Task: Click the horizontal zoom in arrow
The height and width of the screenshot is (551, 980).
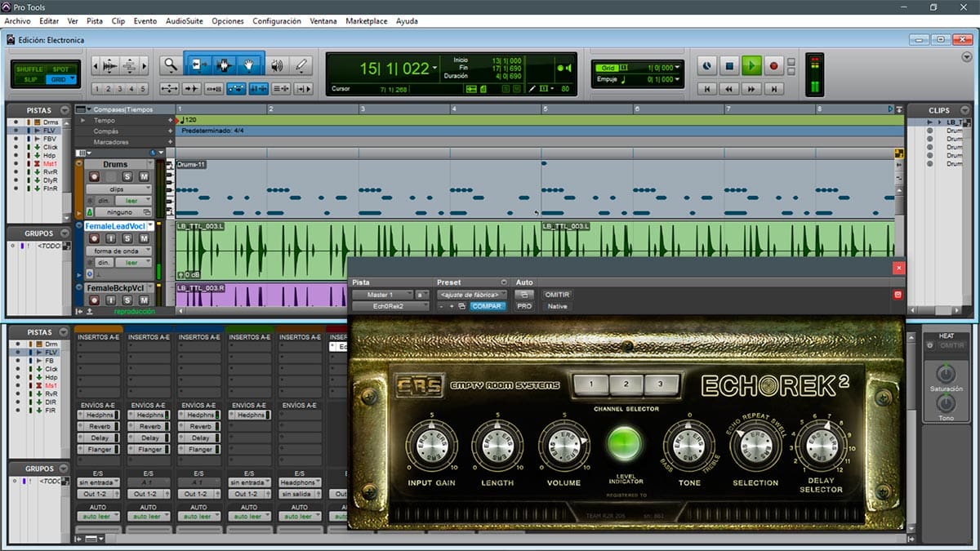Action: [144, 65]
